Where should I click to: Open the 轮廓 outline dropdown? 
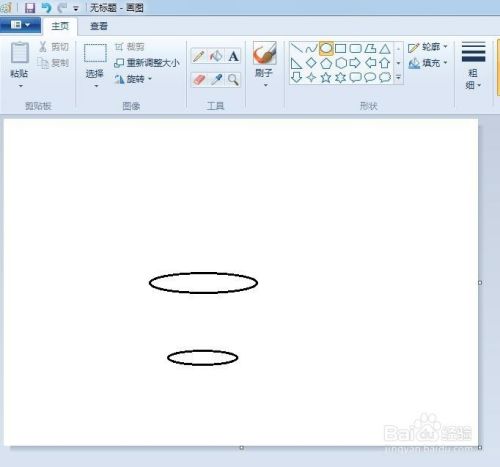(428, 47)
